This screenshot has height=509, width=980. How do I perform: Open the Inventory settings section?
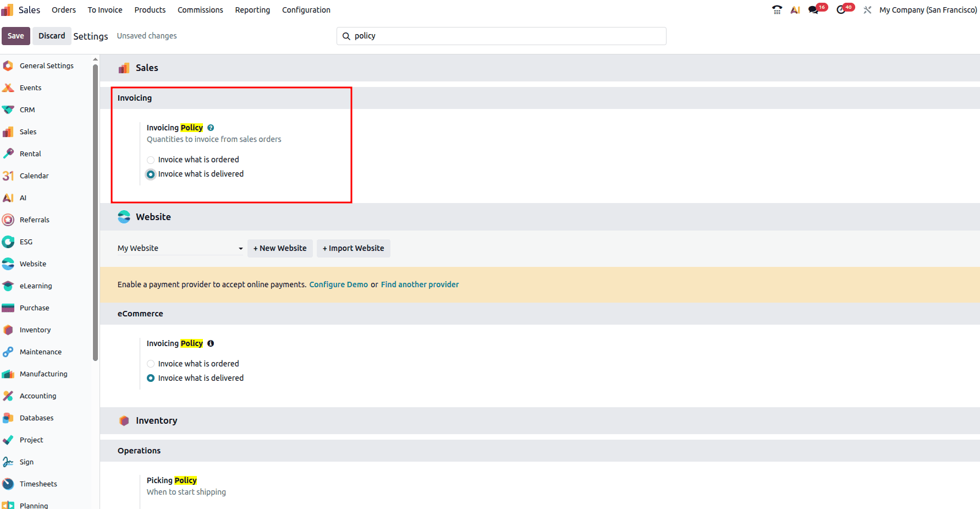35,330
